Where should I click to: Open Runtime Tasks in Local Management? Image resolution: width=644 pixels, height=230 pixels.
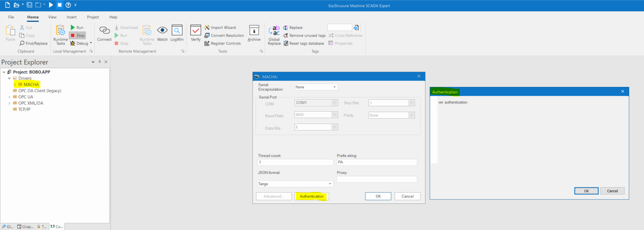(61, 35)
